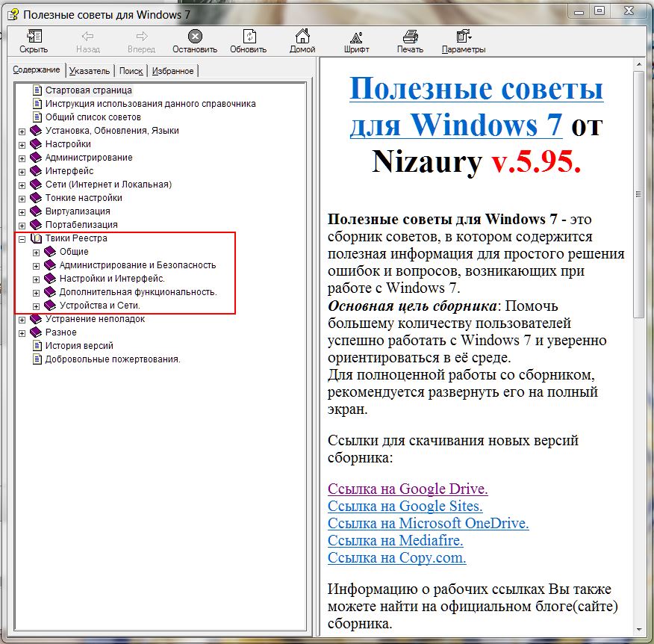This screenshot has height=644, width=654.
Task: Click the book icon beside Администрирование
Action: point(37,158)
